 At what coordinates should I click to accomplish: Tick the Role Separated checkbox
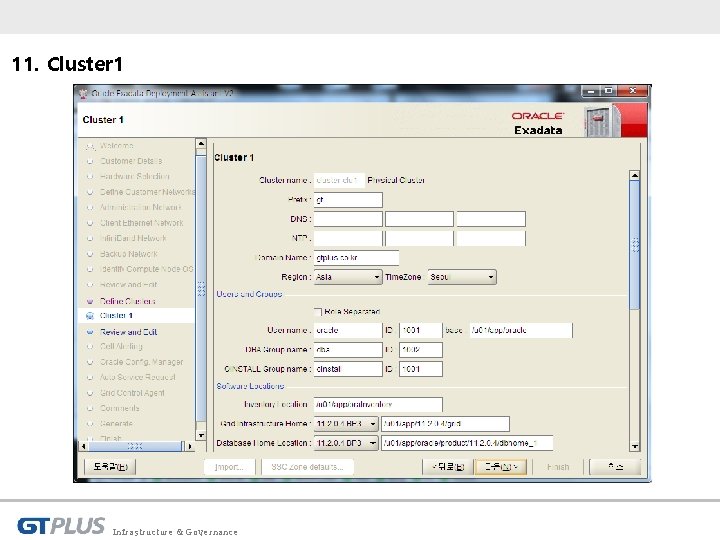pyautogui.click(x=318, y=312)
